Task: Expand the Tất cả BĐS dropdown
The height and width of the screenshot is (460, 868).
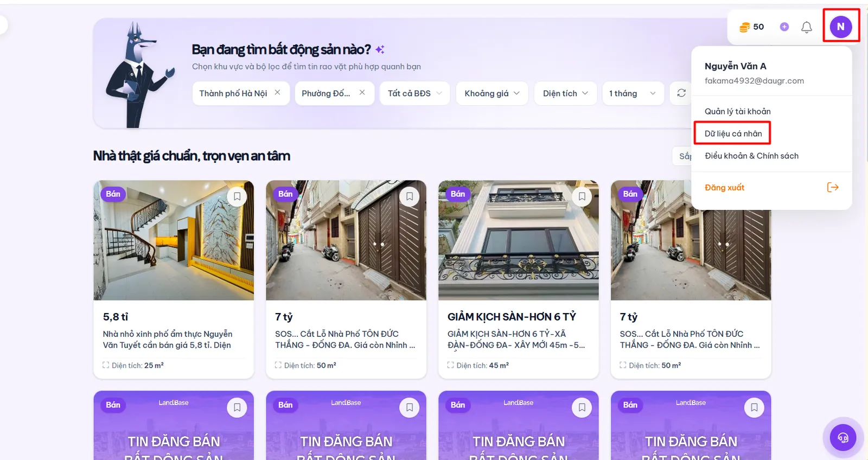Action: click(x=414, y=93)
